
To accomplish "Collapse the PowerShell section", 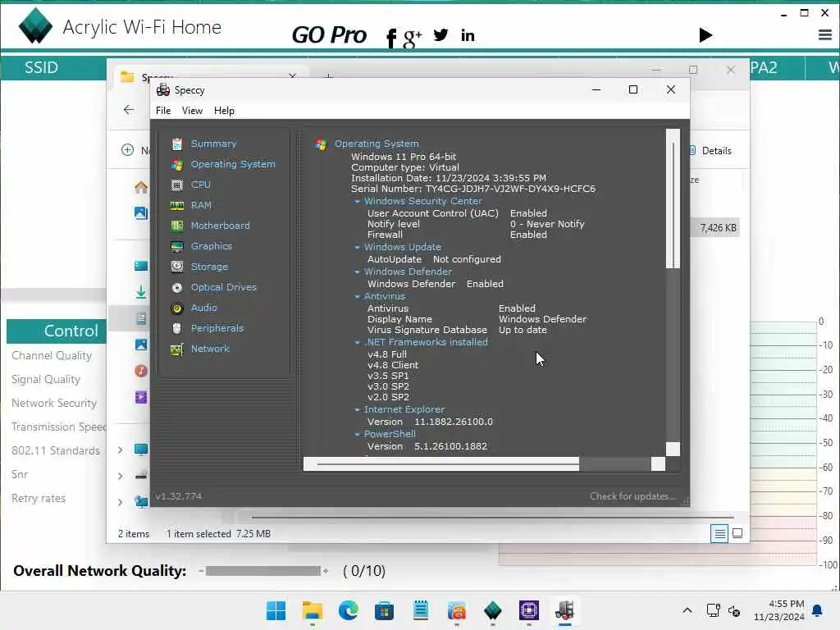I will click(358, 435).
